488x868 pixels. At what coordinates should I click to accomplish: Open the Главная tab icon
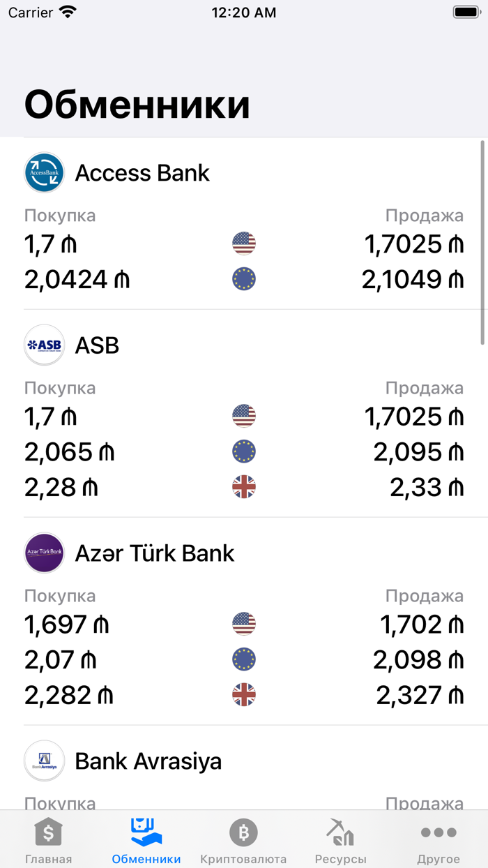(48, 832)
